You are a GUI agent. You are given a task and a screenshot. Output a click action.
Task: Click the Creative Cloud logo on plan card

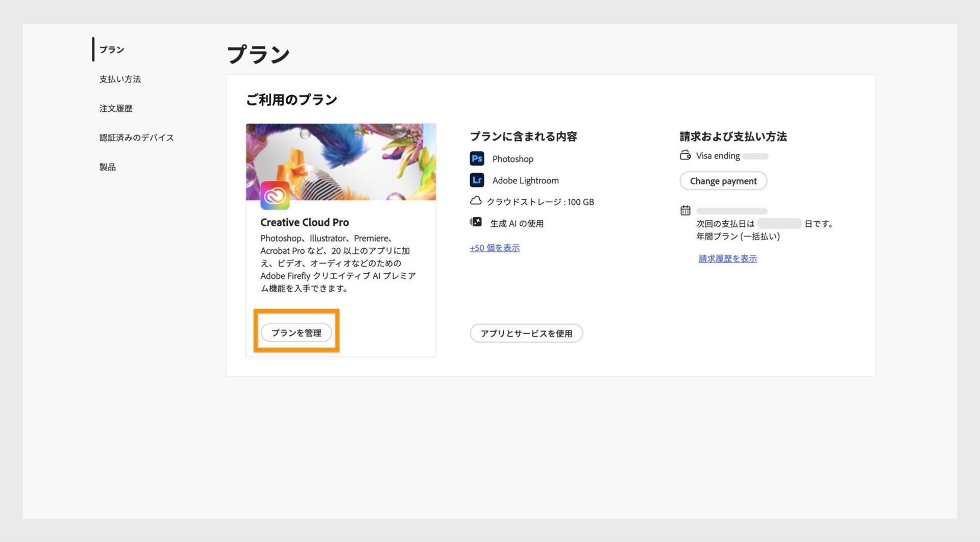coord(275,196)
